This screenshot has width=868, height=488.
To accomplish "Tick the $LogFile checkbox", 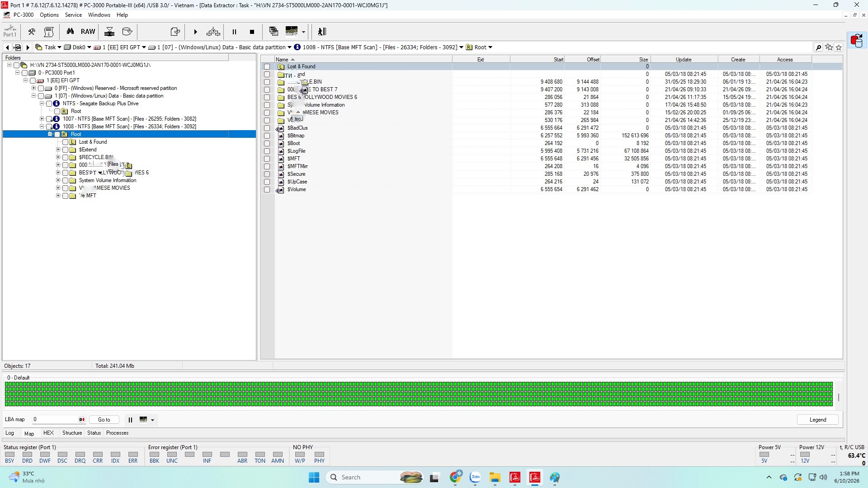I will [x=267, y=151].
